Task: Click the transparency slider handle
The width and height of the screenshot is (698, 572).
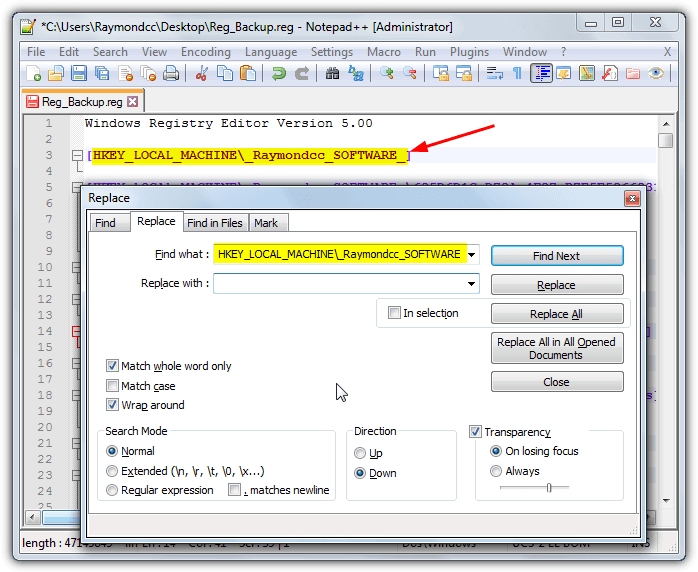Action: [549, 487]
